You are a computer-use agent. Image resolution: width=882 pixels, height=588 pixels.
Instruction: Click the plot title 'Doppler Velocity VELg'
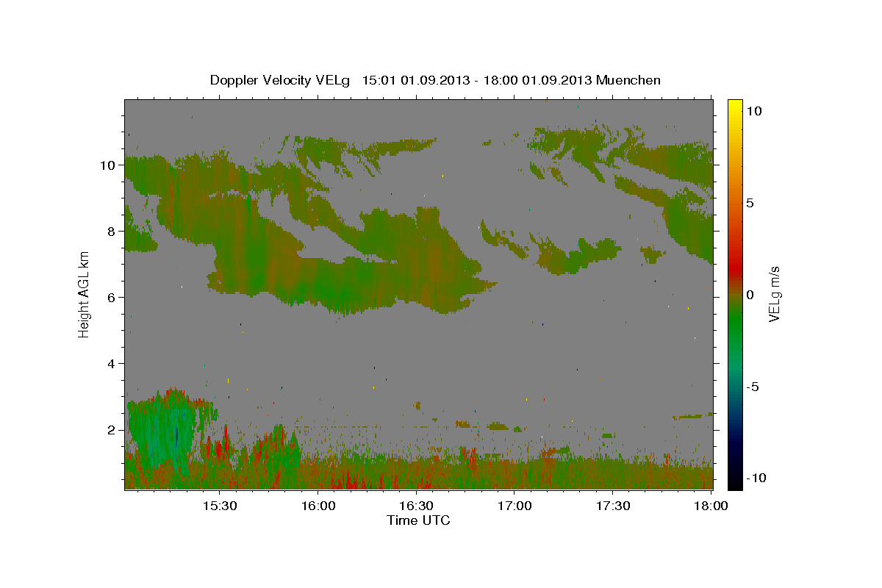click(282, 80)
